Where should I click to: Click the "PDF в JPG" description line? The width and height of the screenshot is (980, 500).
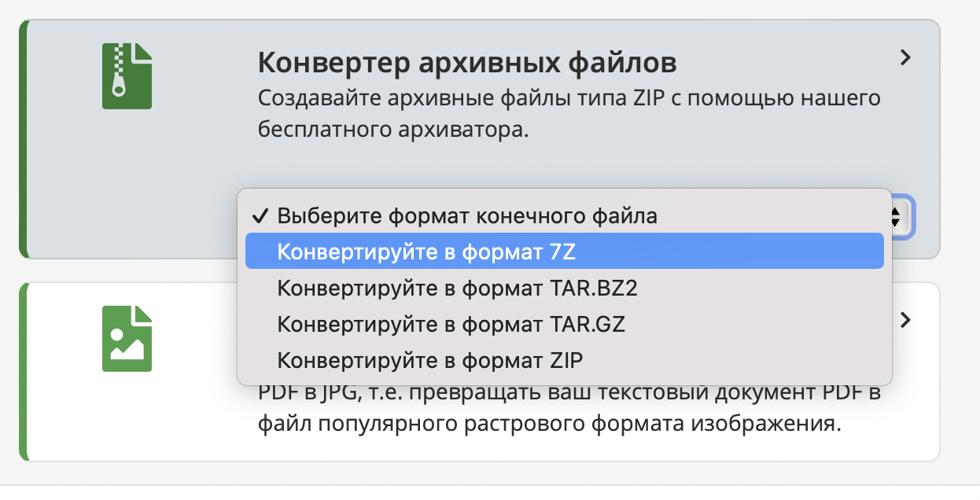coord(569,393)
